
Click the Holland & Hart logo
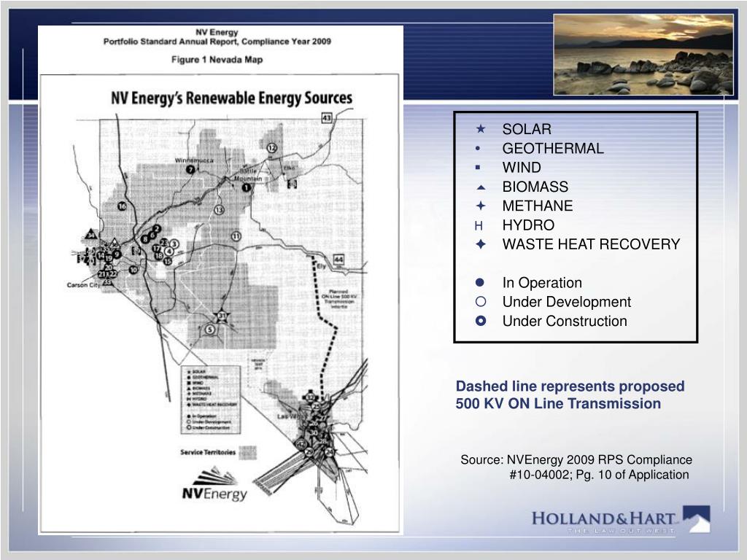pyautogui.click(x=620, y=520)
